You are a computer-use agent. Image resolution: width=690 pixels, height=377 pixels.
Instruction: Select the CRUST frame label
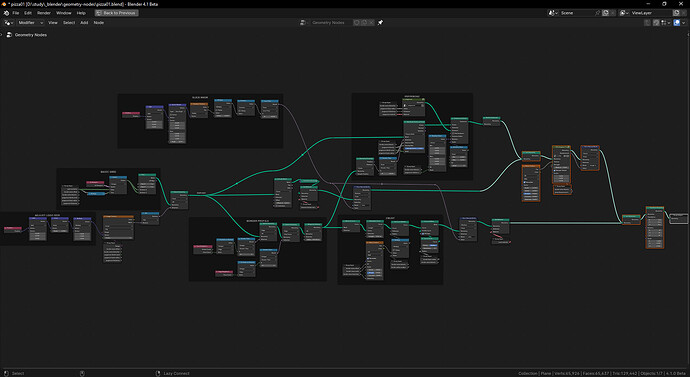tap(390, 218)
